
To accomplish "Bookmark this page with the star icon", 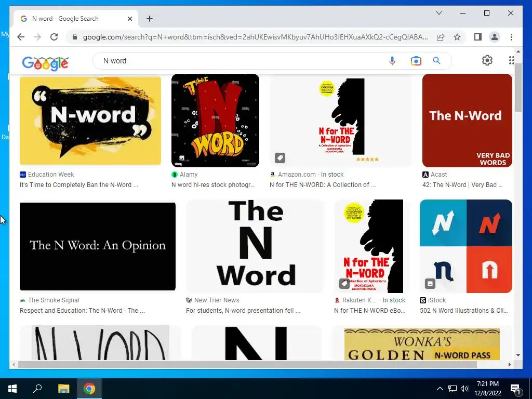I will pos(457,37).
